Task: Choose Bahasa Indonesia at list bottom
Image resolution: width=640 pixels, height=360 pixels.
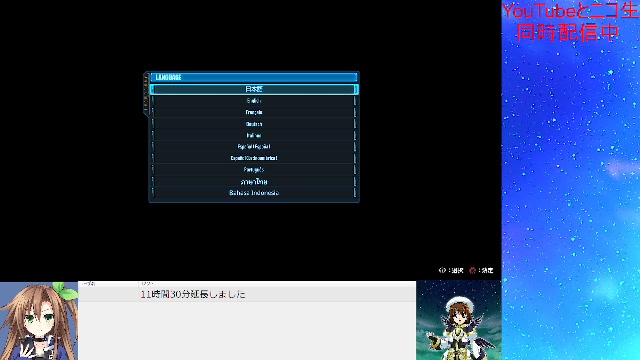Action: pyautogui.click(x=253, y=193)
